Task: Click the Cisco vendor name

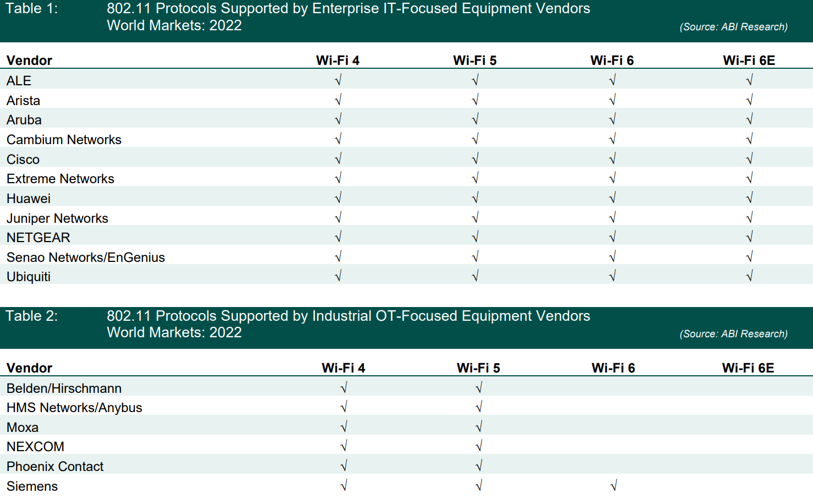Action: [x=23, y=160]
